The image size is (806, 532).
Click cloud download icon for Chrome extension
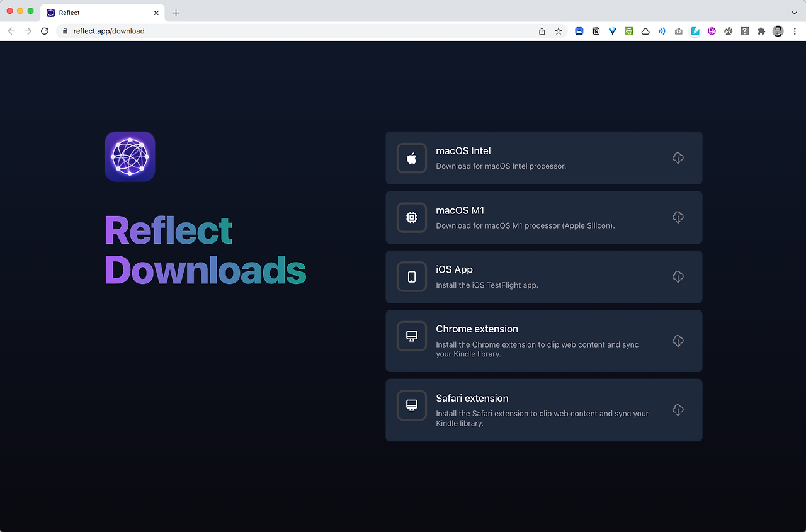coord(678,341)
